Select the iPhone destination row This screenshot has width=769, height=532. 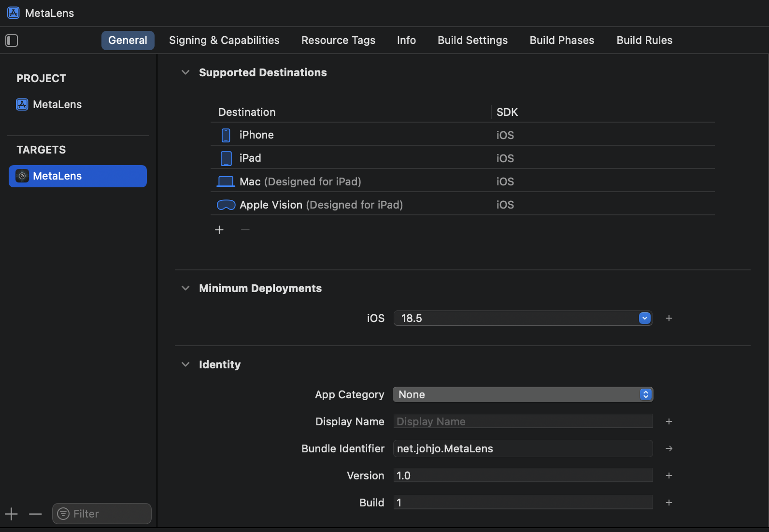click(x=463, y=135)
